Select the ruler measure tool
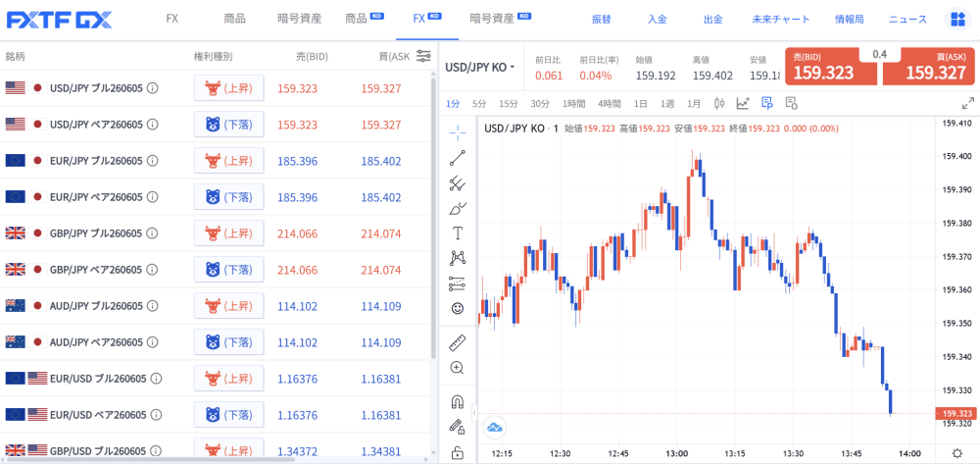 [457, 342]
